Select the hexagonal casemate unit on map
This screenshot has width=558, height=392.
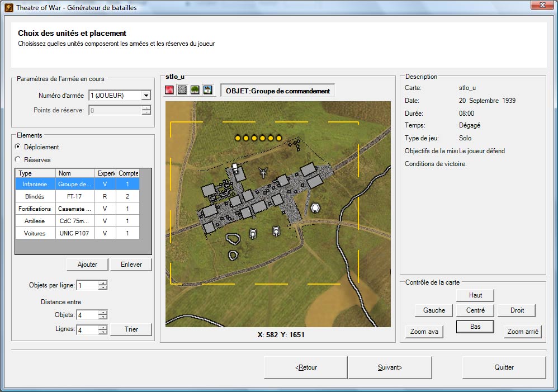coord(315,208)
